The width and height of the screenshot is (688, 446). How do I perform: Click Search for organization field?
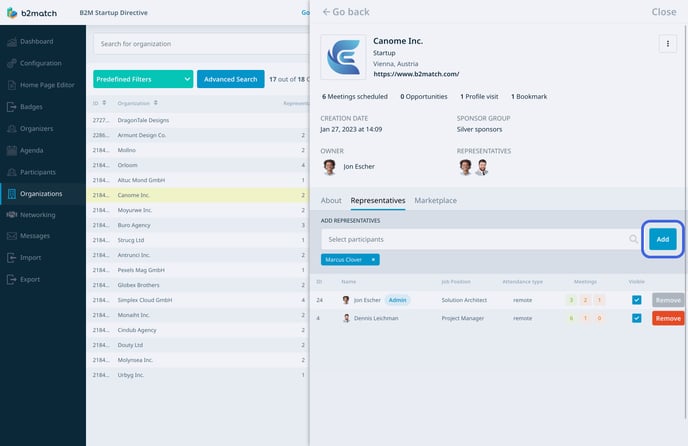(x=201, y=44)
